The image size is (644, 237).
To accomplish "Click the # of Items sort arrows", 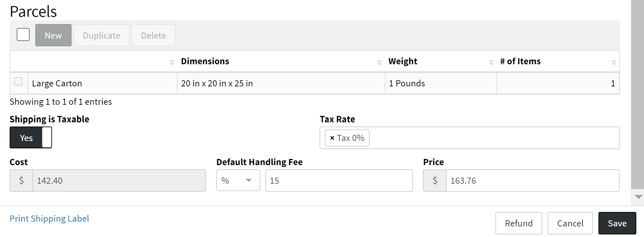I will click(x=614, y=62).
